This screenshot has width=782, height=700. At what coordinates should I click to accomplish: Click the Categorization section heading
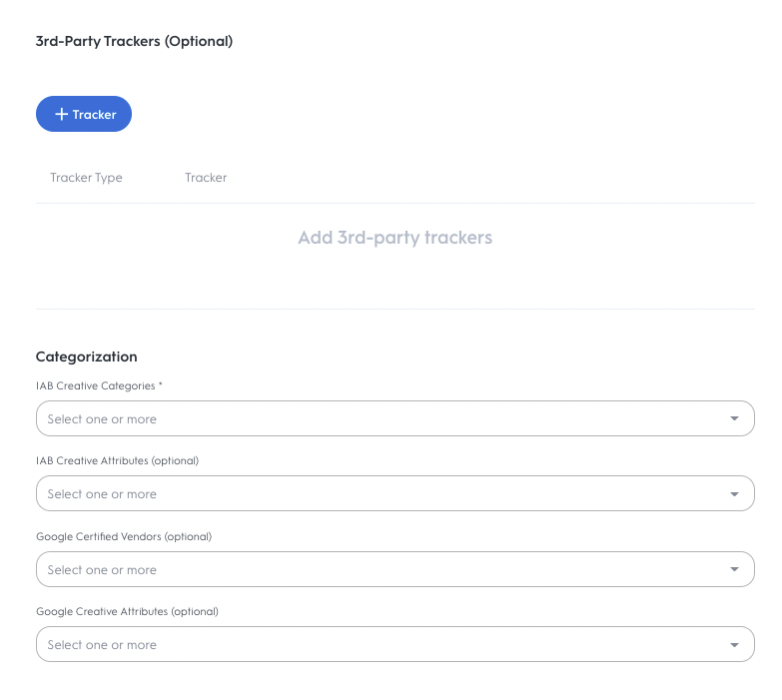point(87,356)
